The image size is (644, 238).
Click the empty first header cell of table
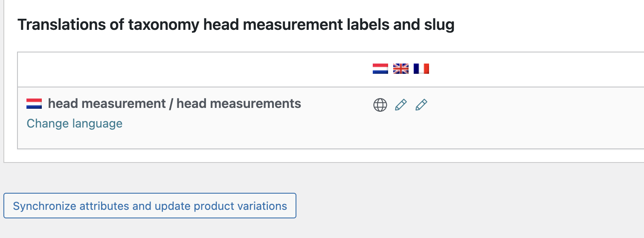[193, 70]
